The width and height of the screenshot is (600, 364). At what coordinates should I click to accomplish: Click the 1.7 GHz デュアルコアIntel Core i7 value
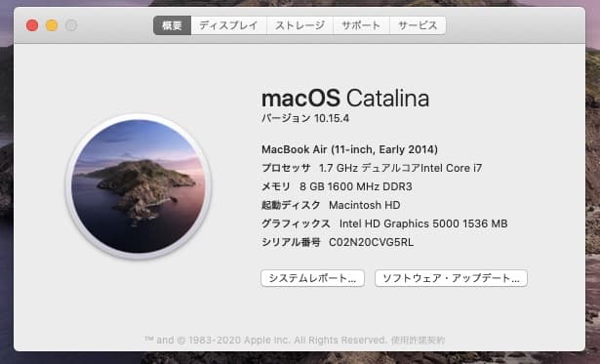400,168
